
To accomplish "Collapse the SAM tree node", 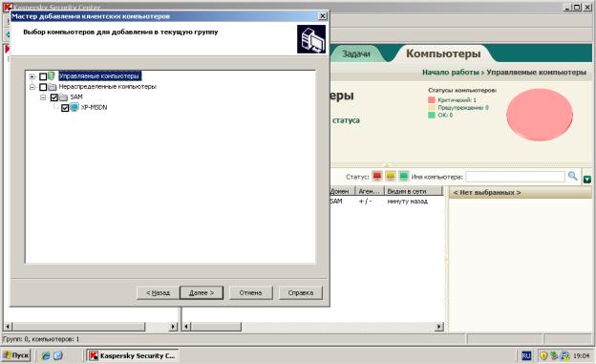I will [43, 97].
